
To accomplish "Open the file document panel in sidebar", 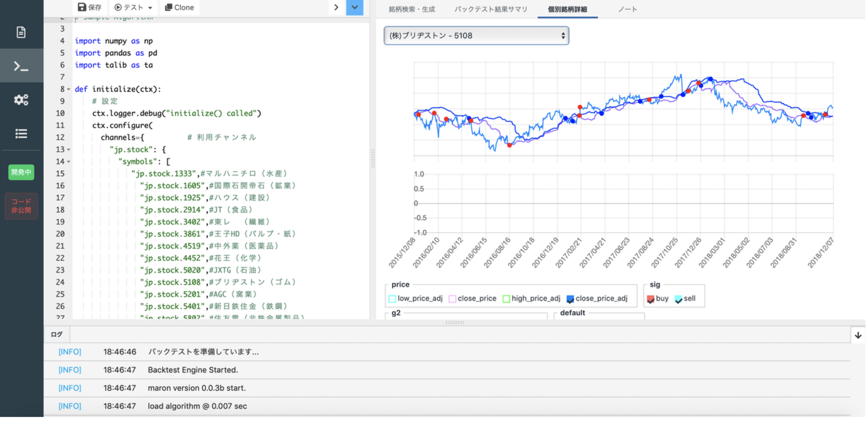I will coord(21,32).
